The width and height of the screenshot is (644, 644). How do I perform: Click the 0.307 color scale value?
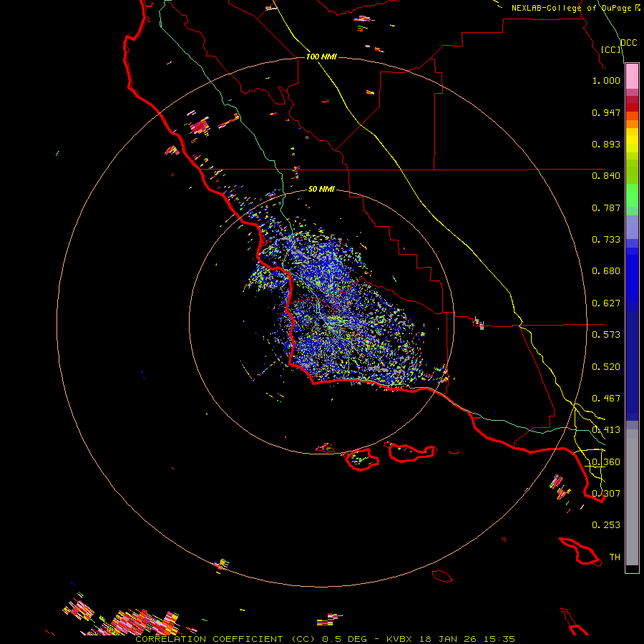[606, 493]
